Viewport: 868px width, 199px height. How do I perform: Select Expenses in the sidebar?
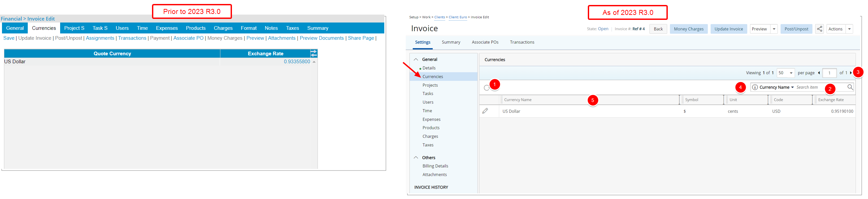(431, 119)
